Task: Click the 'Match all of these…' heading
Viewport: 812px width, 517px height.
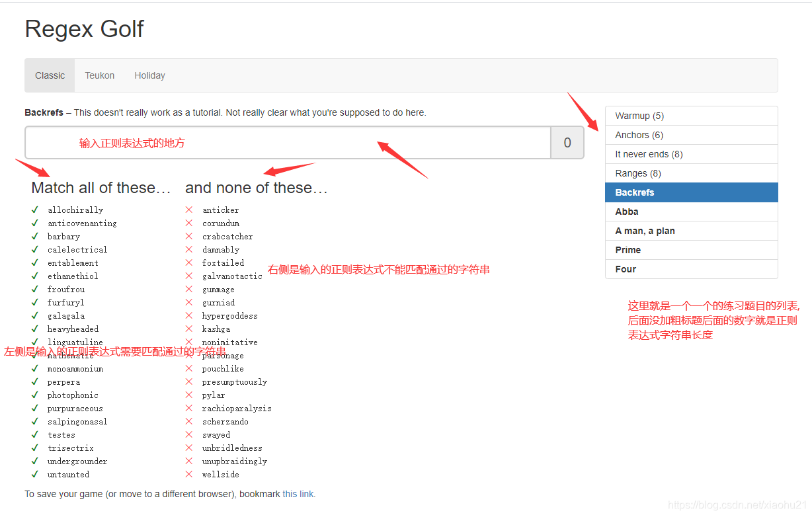Action: click(x=101, y=188)
